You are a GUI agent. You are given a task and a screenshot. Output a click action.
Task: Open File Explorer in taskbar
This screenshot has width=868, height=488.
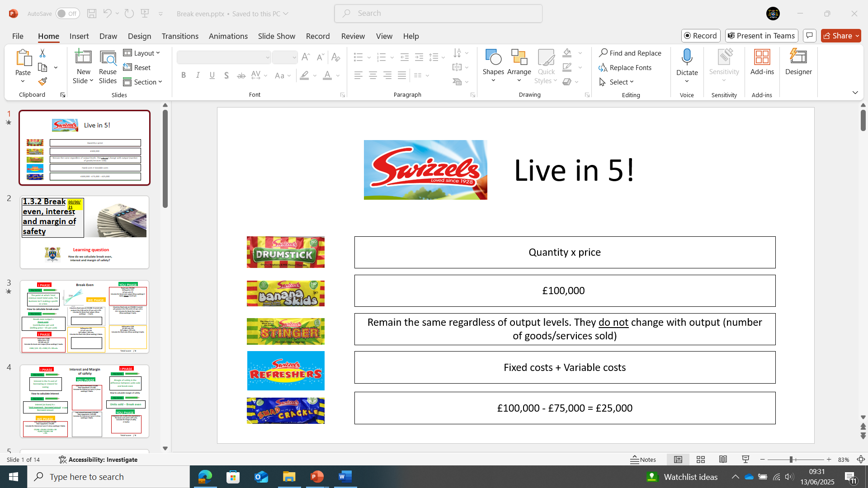tap(289, 477)
